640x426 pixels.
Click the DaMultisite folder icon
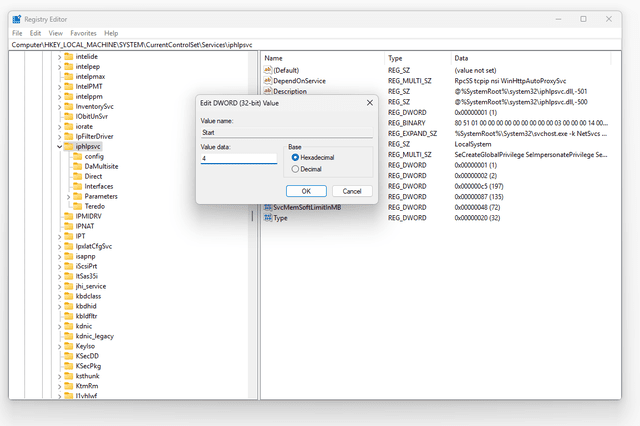77,166
